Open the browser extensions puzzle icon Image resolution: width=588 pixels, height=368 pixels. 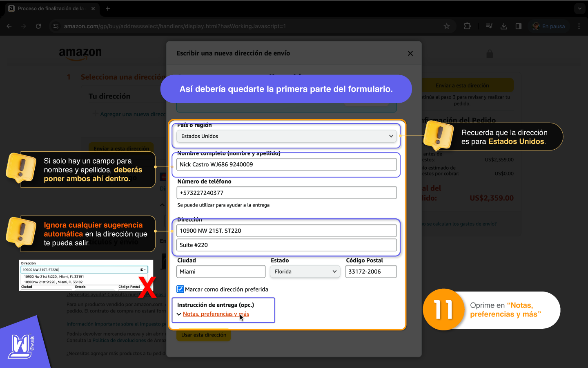pyautogui.click(x=467, y=26)
